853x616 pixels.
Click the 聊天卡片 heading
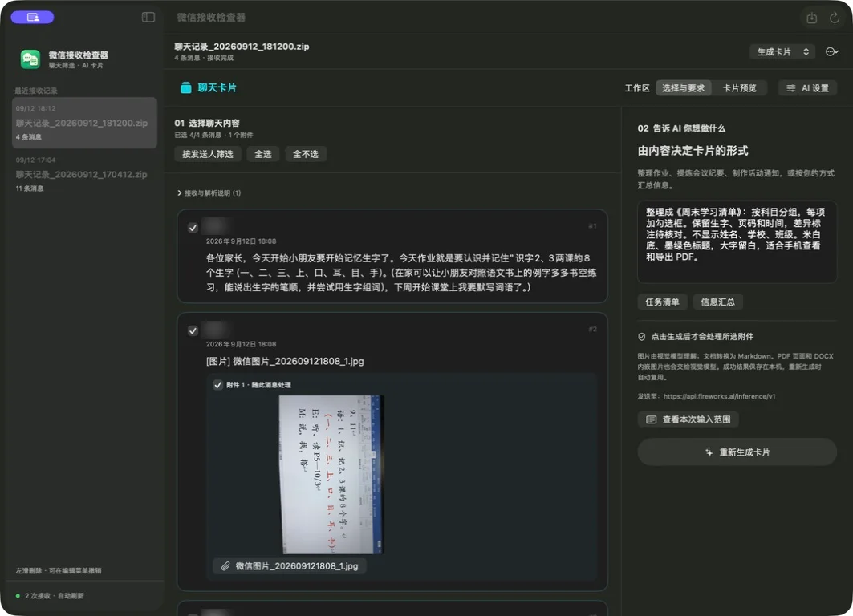pos(217,87)
